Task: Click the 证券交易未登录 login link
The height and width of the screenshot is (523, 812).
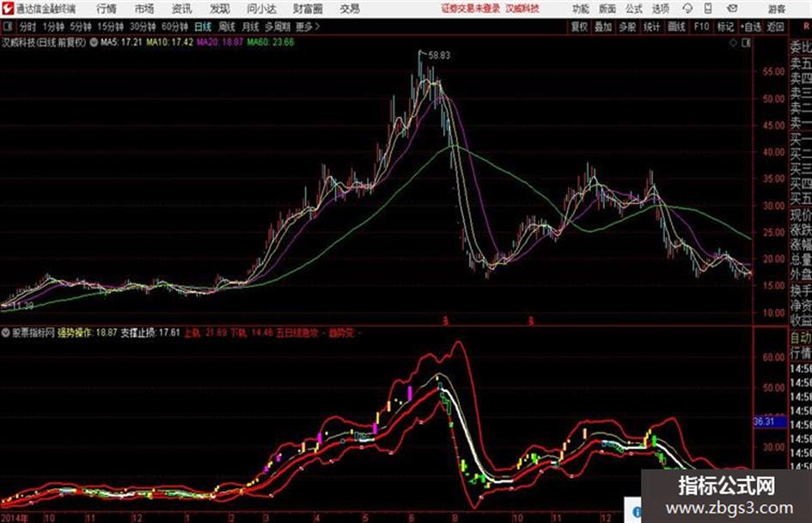Action: 471,9
